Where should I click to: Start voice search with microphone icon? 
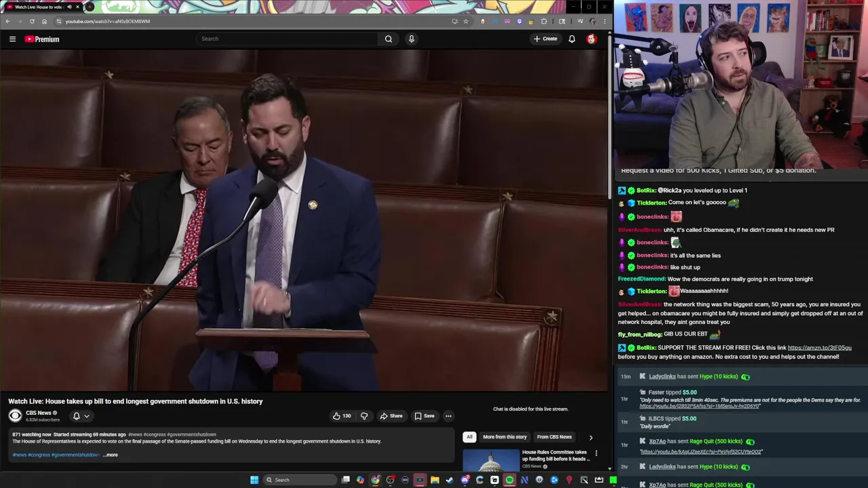coord(411,39)
